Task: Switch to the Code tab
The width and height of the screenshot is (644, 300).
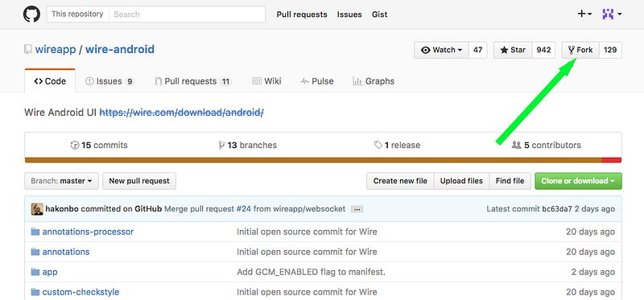Action: click(50, 81)
